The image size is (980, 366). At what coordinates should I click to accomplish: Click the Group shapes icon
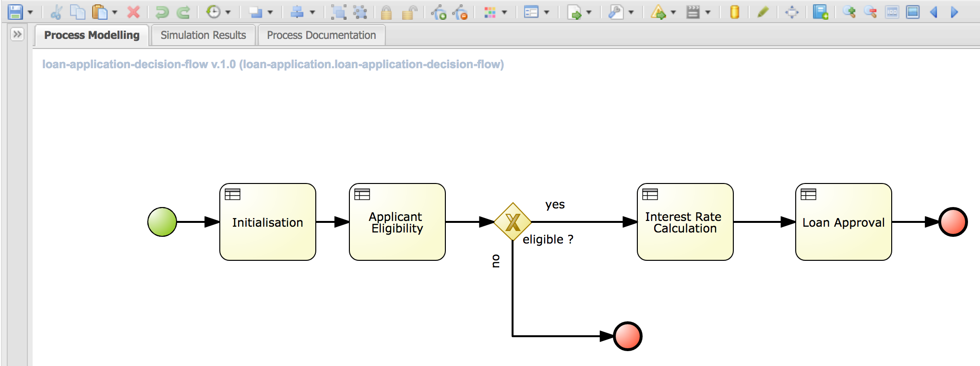coord(339,12)
